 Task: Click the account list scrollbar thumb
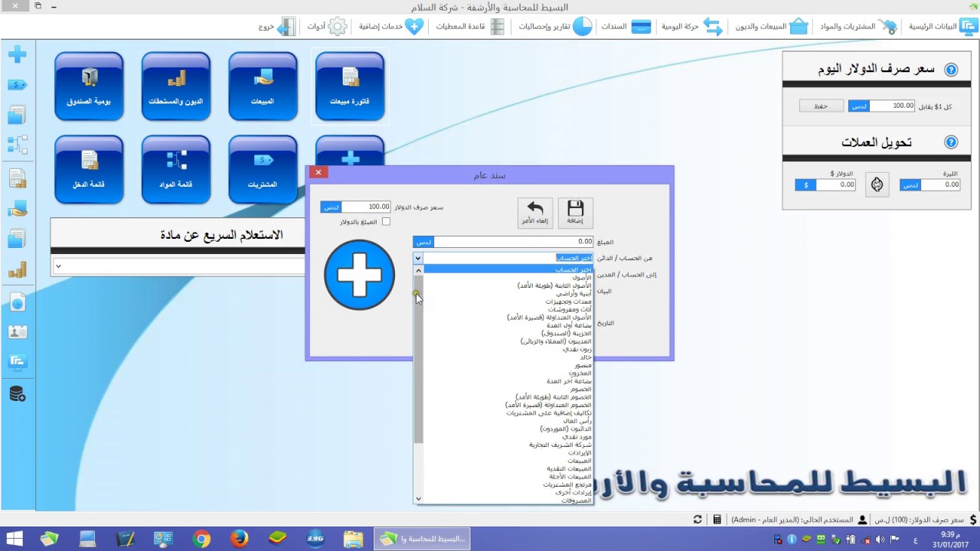[x=418, y=360]
